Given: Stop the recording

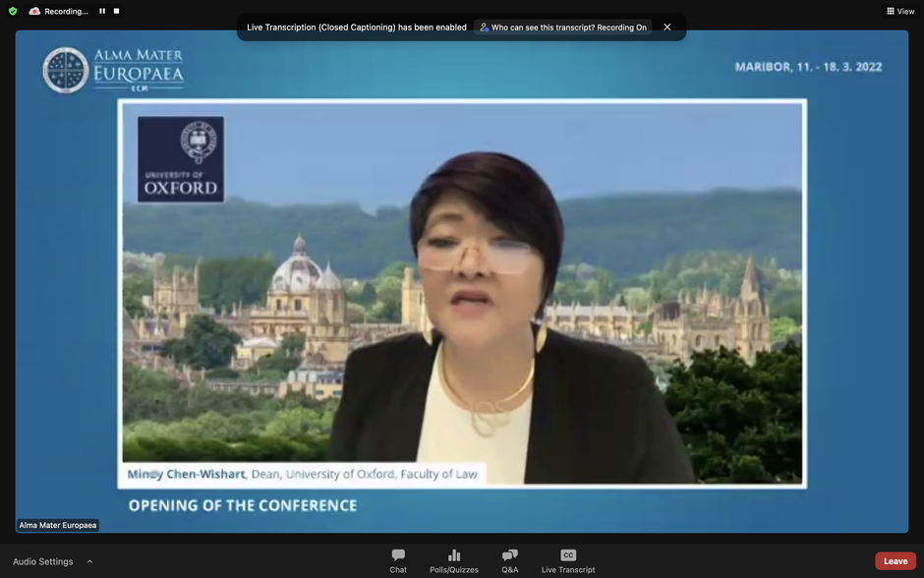Looking at the screenshot, I should (x=116, y=11).
